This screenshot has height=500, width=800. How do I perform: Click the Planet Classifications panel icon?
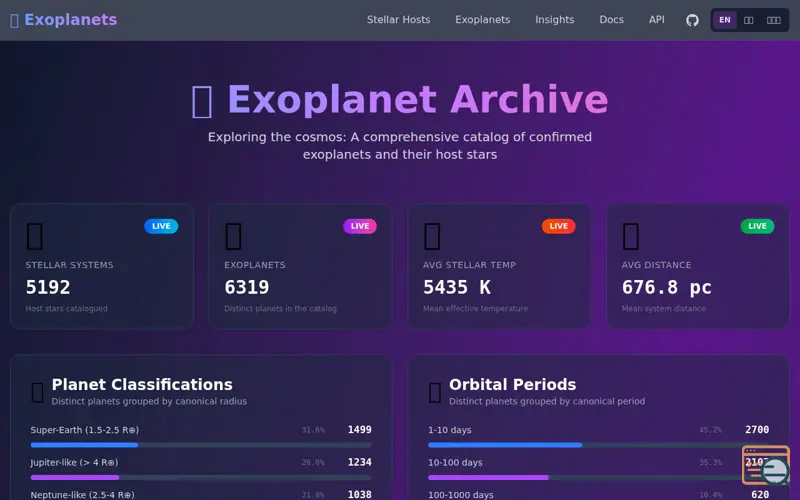[x=37, y=392]
